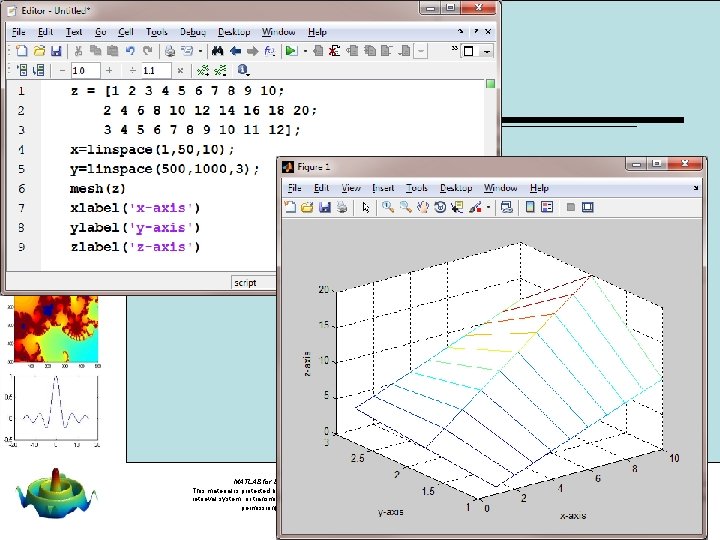The image size is (720, 540).
Task: Redo edit in Editor toolbar
Action: [147, 51]
